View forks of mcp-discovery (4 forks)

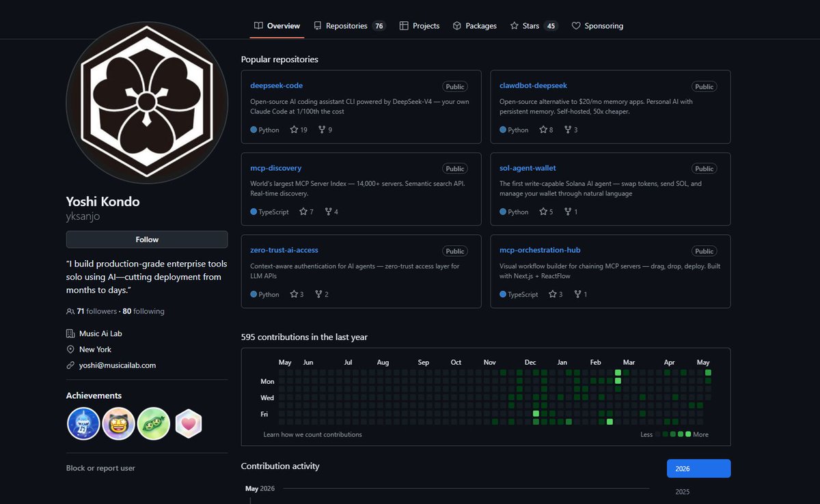[x=331, y=212]
